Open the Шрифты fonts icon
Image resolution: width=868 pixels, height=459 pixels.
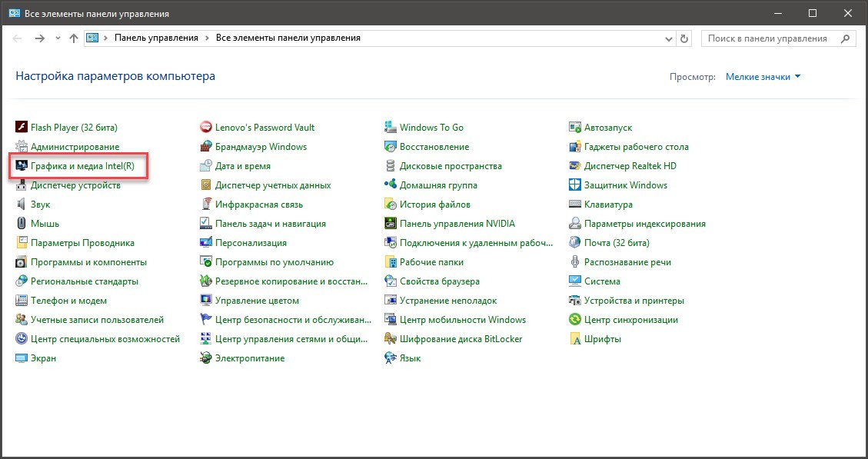pyautogui.click(x=575, y=339)
